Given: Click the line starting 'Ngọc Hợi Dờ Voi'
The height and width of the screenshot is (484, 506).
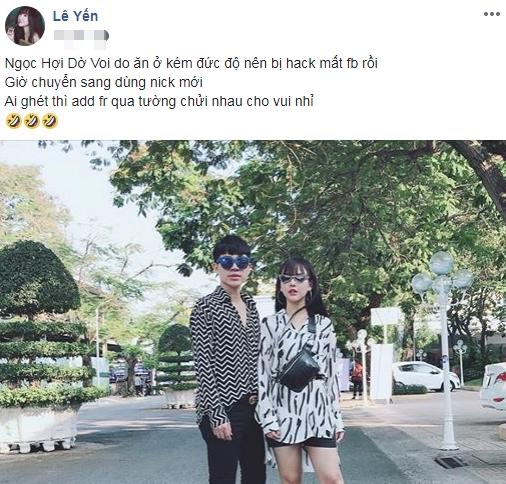Looking at the screenshot, I should click(191, 63).
